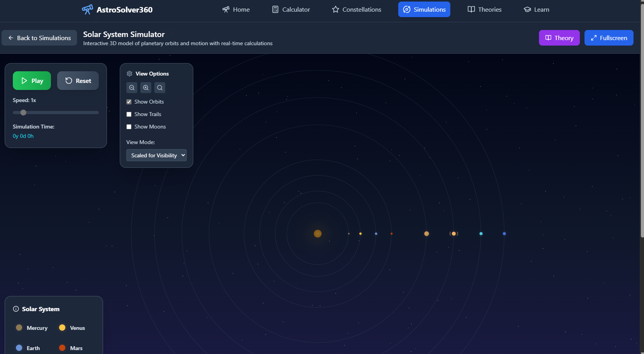Click the AstroSolver360 telescope logo icon
This screenshot has height=354, width=644.
click(x=87, y=9)
